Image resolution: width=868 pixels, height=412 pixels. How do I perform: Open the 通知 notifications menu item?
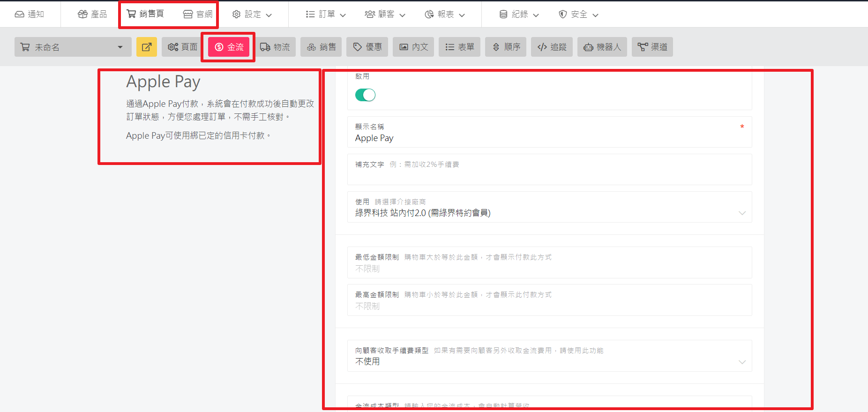[x=30, y=14]
